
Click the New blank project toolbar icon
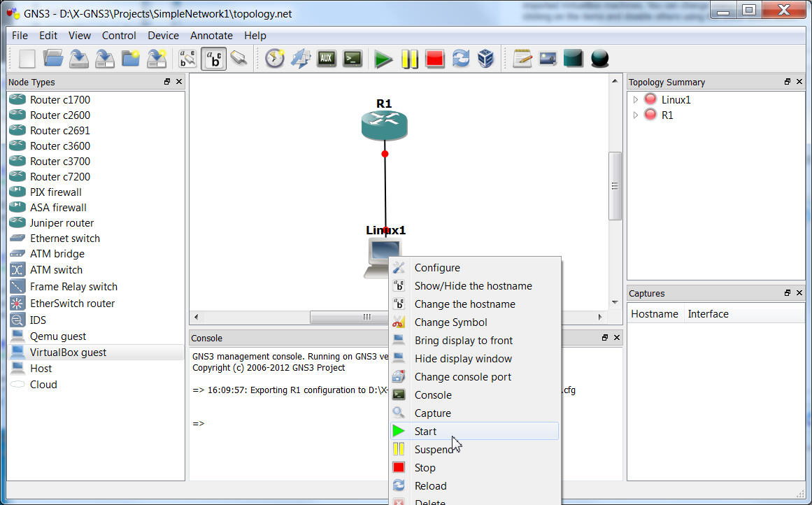[27, 59]
